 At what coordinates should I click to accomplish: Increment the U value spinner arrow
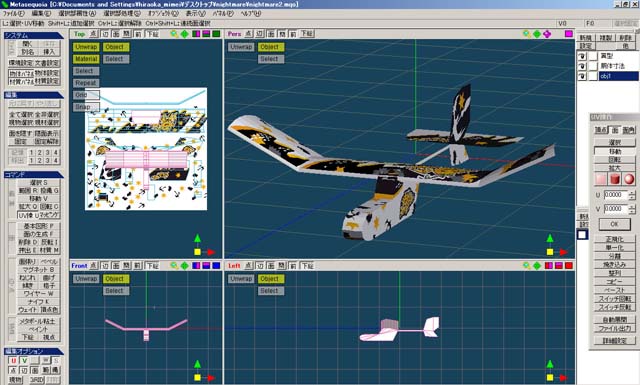point(632,193)
